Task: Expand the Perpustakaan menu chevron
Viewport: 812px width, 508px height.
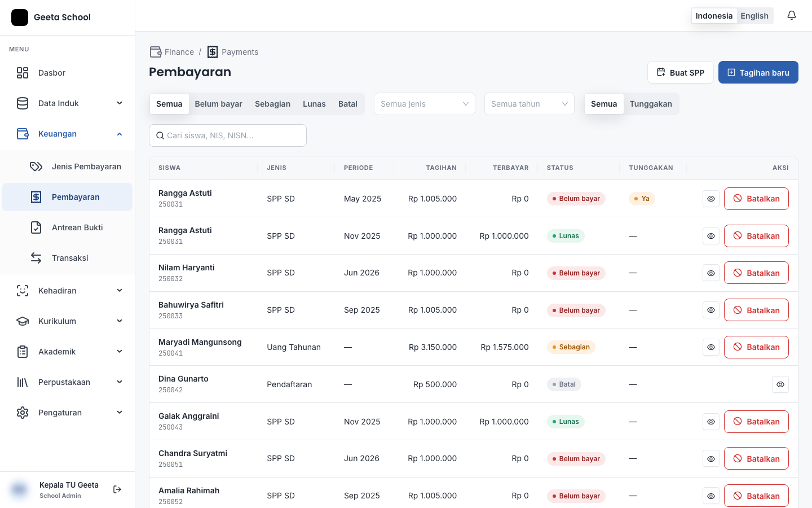Action: (x=120, y=382)
